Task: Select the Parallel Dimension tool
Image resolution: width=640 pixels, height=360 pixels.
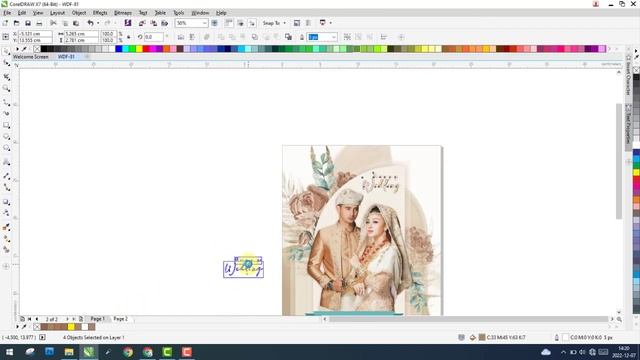Action: tap(6, 176)
